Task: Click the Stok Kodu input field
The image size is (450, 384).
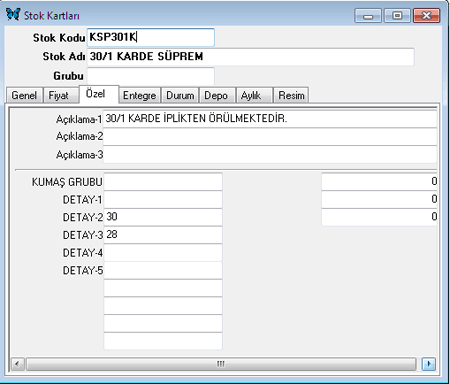Action: tap(150, 37)
